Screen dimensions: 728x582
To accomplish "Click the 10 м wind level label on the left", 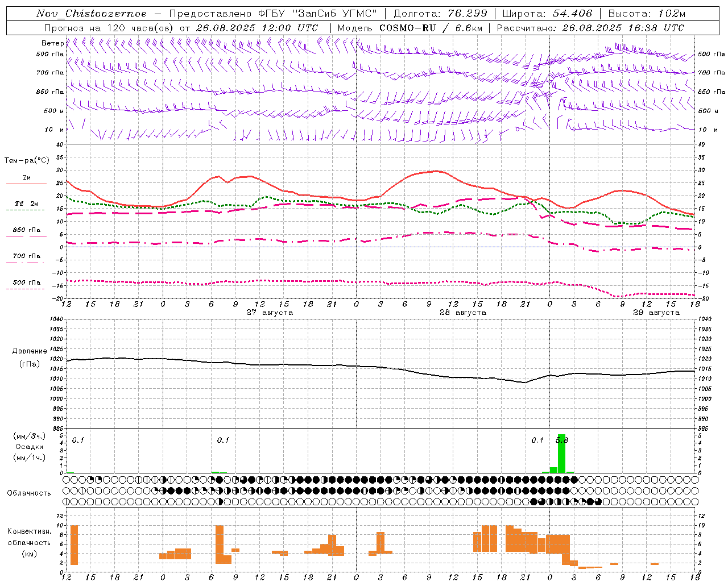I will (55, 130).
